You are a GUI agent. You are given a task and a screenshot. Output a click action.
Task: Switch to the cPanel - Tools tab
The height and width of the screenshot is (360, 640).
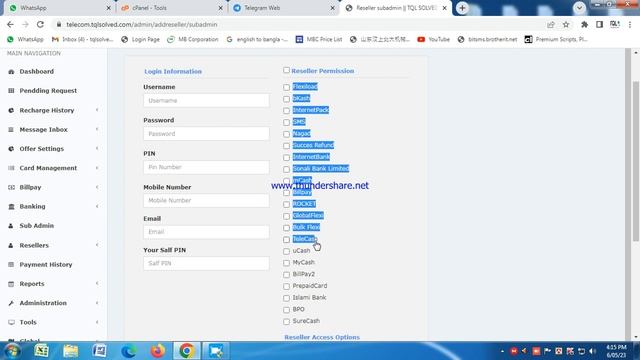[x=171, y=8]
